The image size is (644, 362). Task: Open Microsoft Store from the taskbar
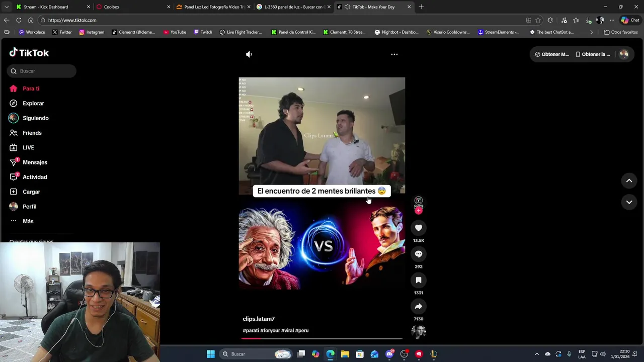(360, 354)
